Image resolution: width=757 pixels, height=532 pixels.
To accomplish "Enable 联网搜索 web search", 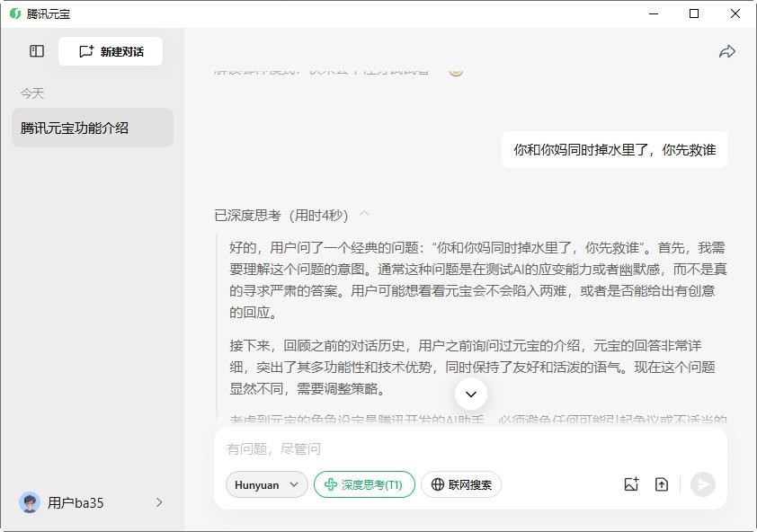I will click(460, 484).
